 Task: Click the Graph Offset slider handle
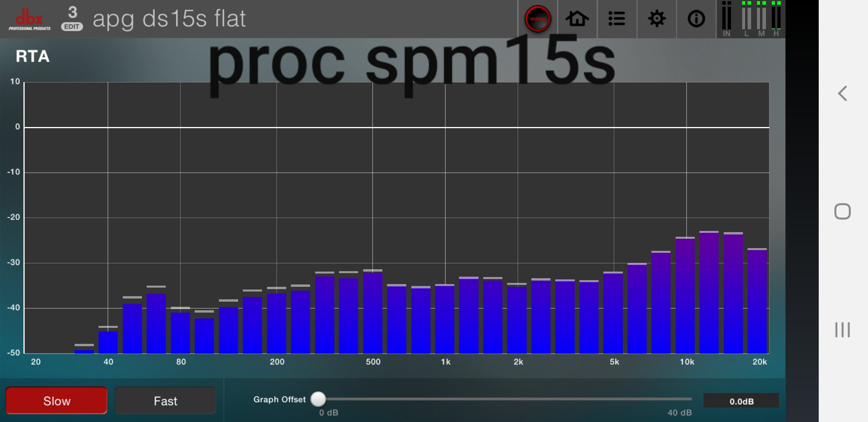point(318,399)
